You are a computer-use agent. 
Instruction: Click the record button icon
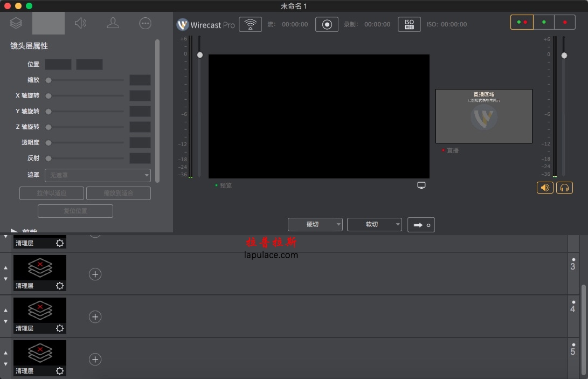(327, 24)
